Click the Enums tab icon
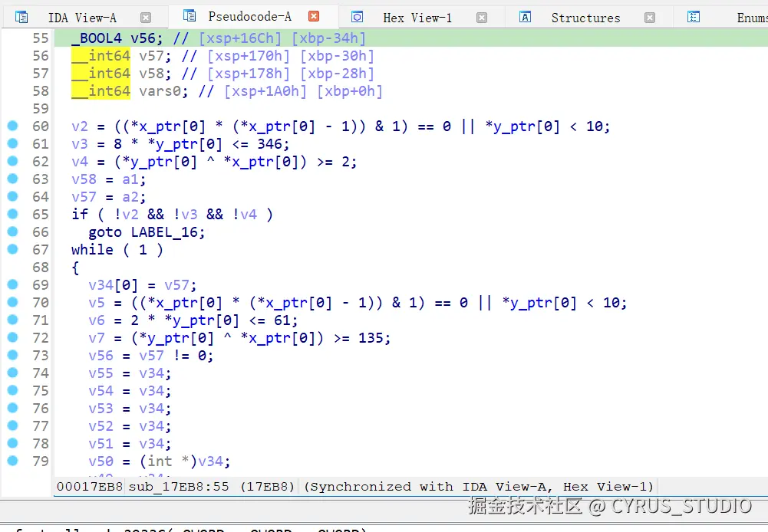The image size is (768, 532). point(694,17)
